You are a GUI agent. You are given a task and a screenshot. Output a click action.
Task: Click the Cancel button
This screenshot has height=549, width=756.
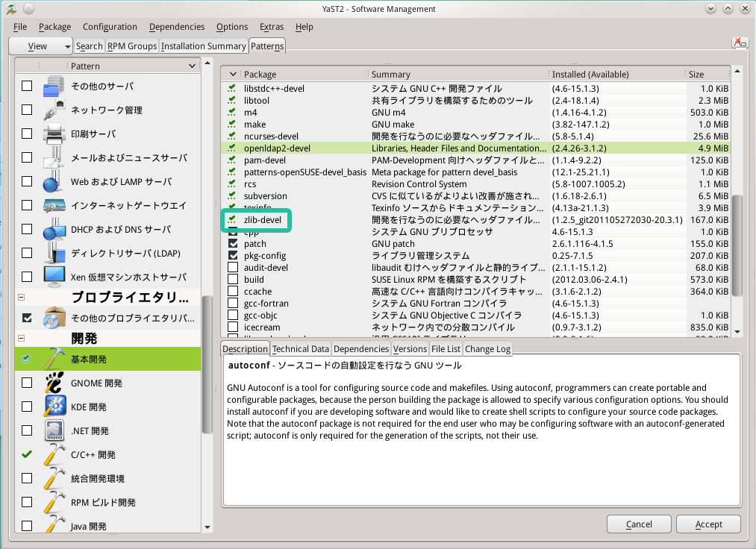coord(639,524)
